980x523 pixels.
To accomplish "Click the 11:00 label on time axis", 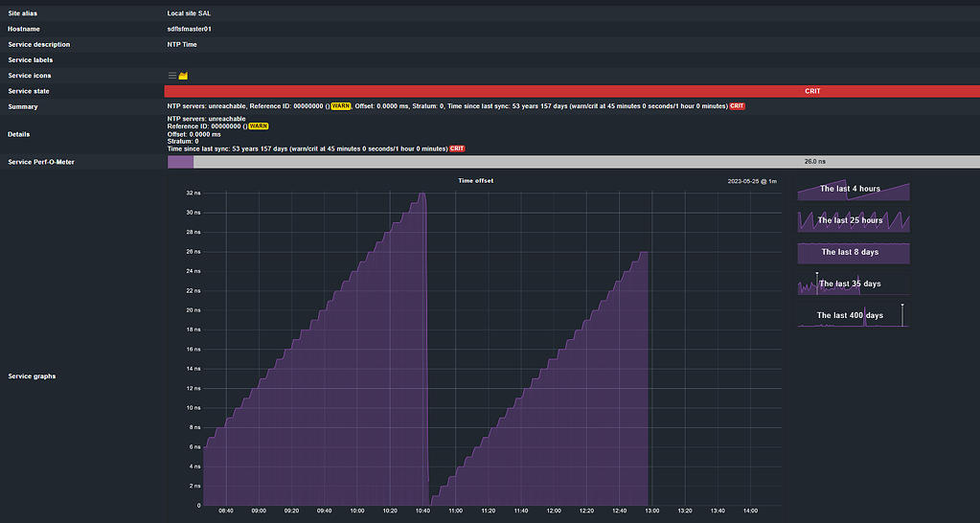I will (455, 512).
